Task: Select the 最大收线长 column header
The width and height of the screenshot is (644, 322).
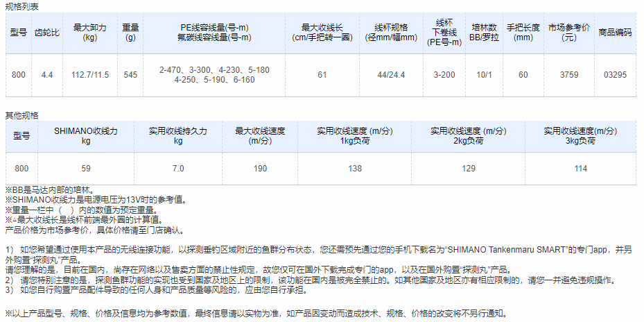Action: point(322,33)
